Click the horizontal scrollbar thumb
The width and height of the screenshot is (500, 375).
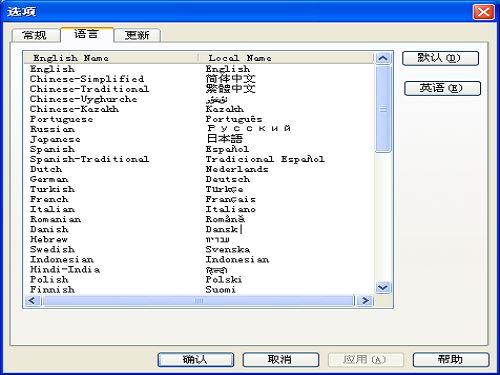click(x=198, y=301)
